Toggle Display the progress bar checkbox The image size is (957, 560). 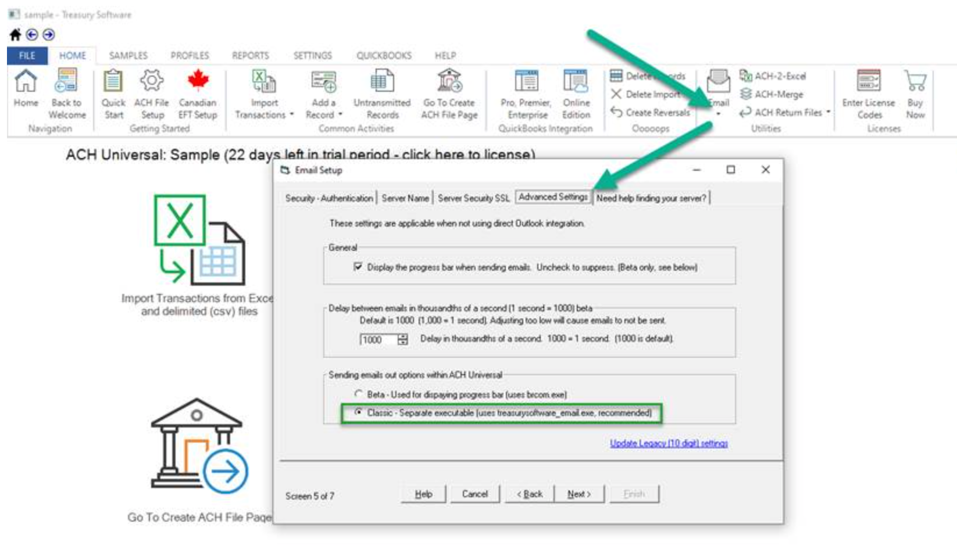358,267
